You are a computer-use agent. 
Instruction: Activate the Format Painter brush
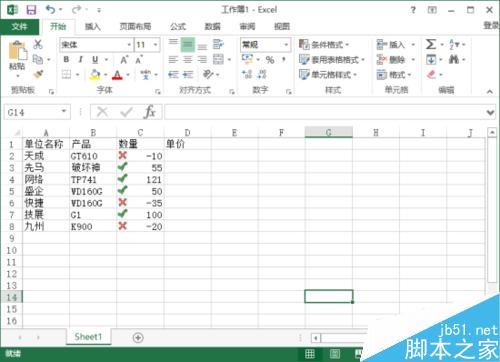(38, 74)
